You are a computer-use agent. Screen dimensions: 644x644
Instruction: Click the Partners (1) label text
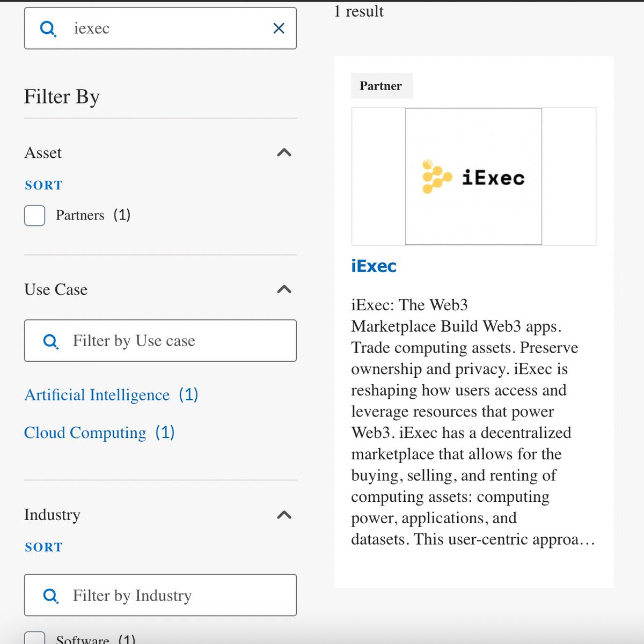tap(93, 215)
